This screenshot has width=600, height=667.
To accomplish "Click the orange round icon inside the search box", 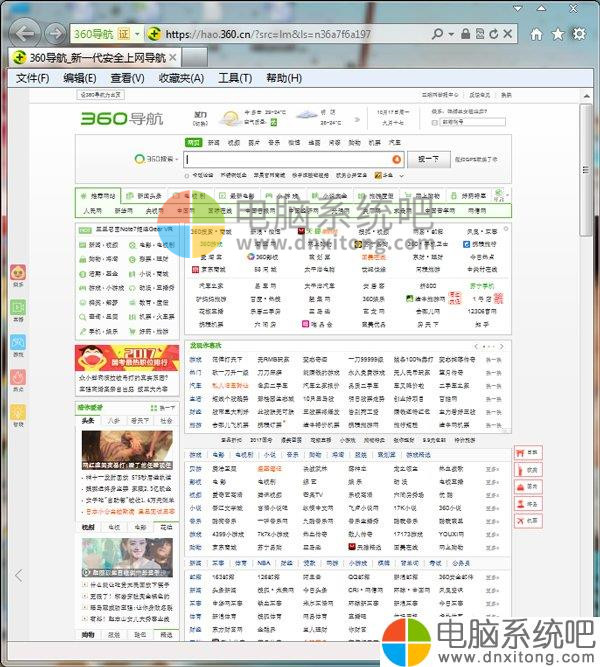I will (397, 159).
